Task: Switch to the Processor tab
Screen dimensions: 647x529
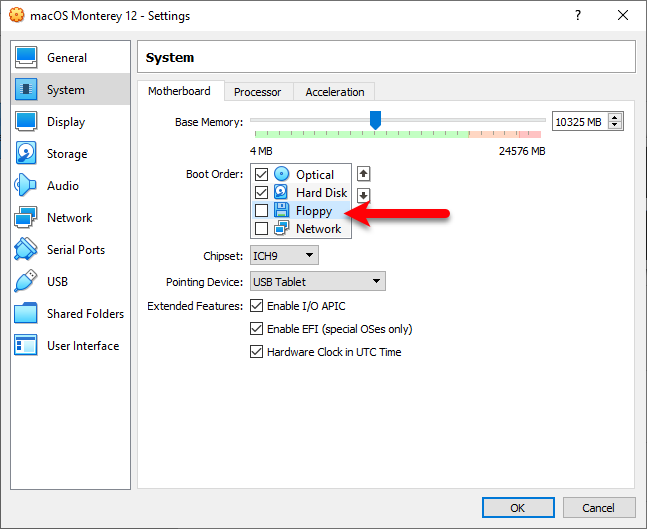Action: click(x=257, y=92)
